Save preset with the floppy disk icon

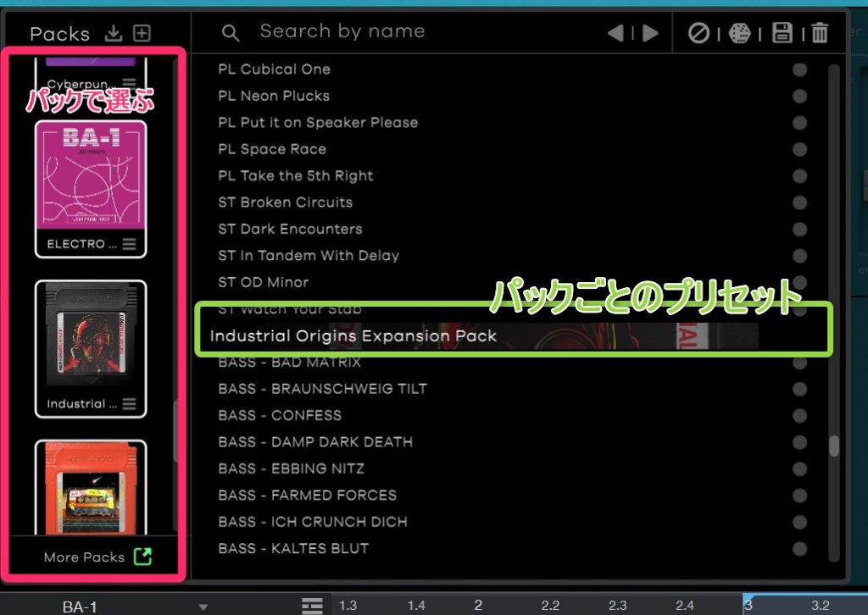pyautogui.click(x=782, y=33)
